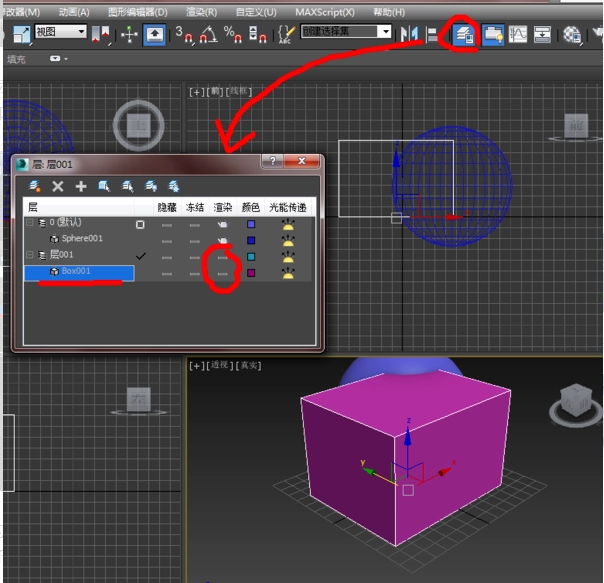Click the 渲染 column header
The width and height of the screenshot is (604, 583).
pos(223,208)
